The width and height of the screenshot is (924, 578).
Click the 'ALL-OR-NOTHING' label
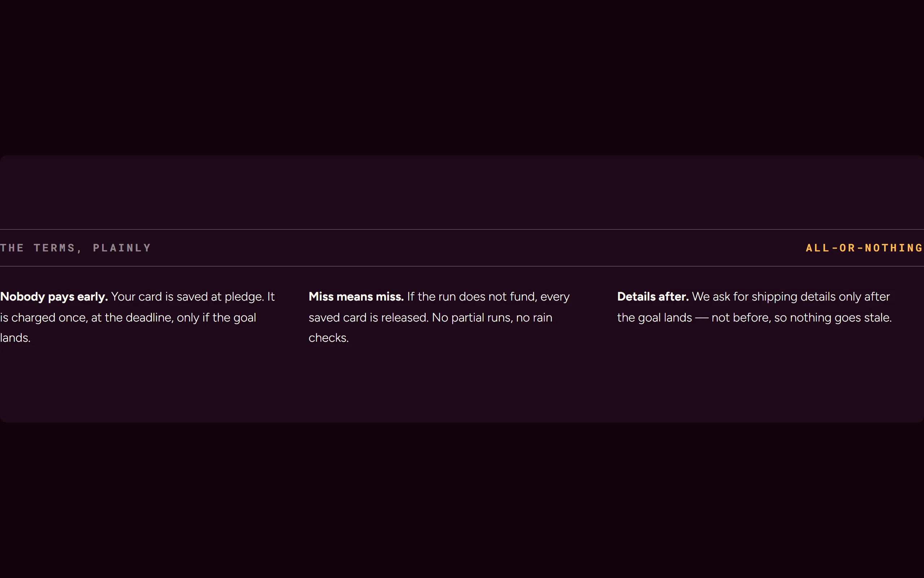point(864,248)
